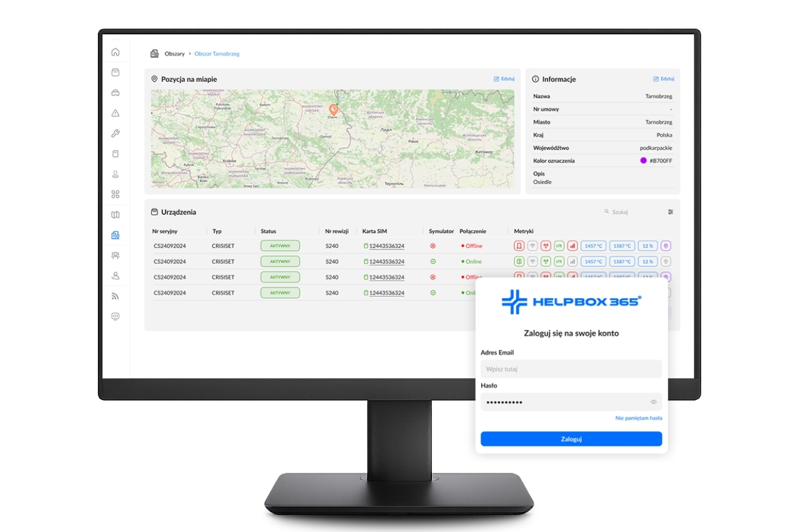Click the highlighted buildings icon in sidebar
The image size is (799, 532).
pos(115,235)
